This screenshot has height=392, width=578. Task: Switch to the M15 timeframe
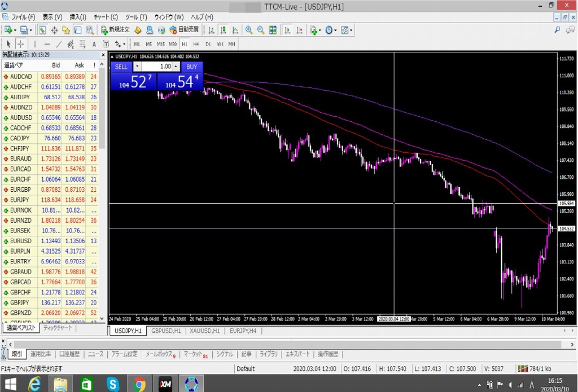click(x=161, y=44)
